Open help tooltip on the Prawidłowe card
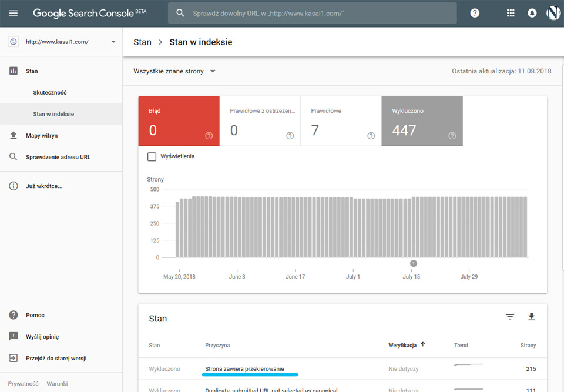The width and height of the screenshot is (564, 392). click(x=371, y=136)
